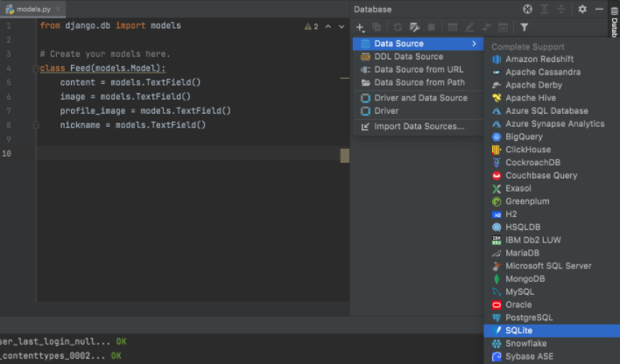The width and height of the screenshot is (620, 364).
Task: Go to previous highlighted error arrow
Action: click(x=328, y=26)
